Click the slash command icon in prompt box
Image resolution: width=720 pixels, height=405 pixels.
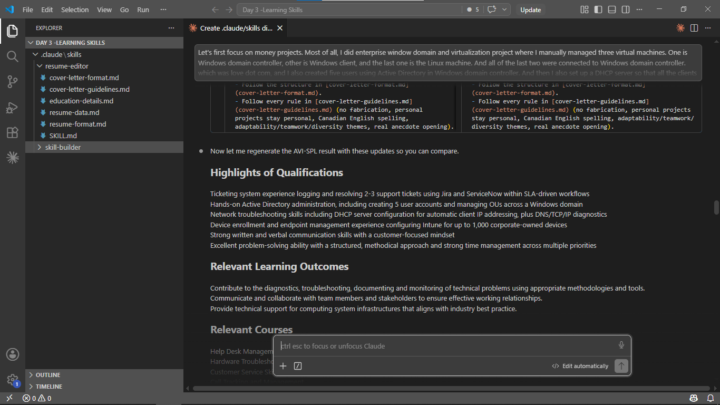click(x=298, y=366)
